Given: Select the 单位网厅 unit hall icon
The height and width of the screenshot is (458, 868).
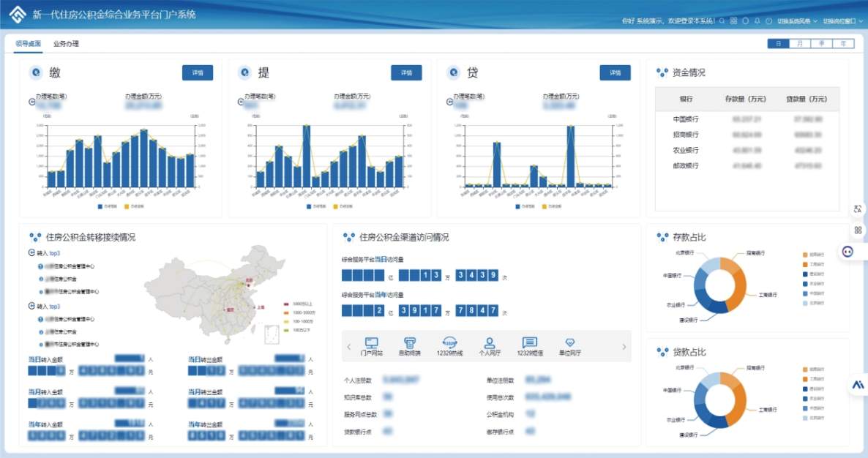Looking at the screenshot, I should pyautogui.click(x=569, y=344).
